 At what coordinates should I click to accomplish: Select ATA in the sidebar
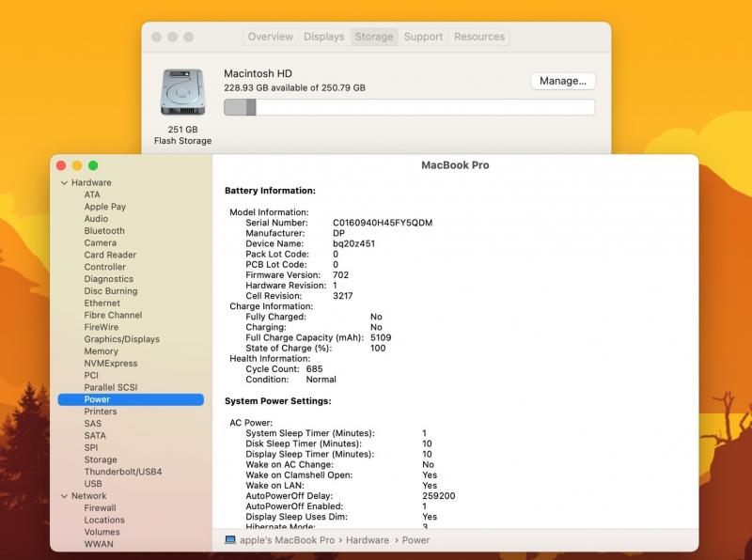[92, 194]
